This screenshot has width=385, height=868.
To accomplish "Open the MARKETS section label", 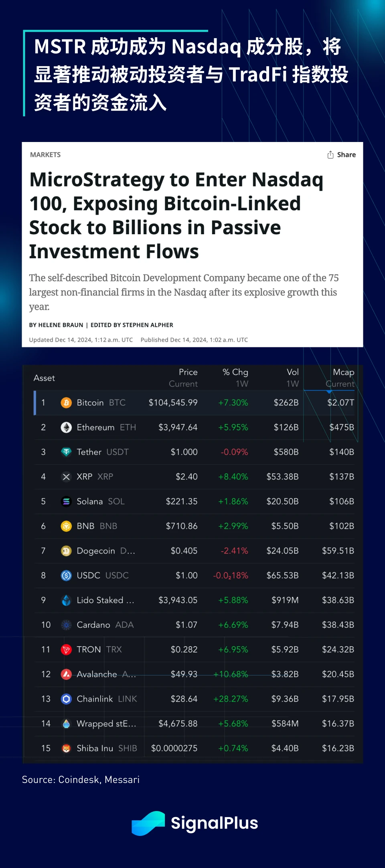I will click(x=45, y=155).
